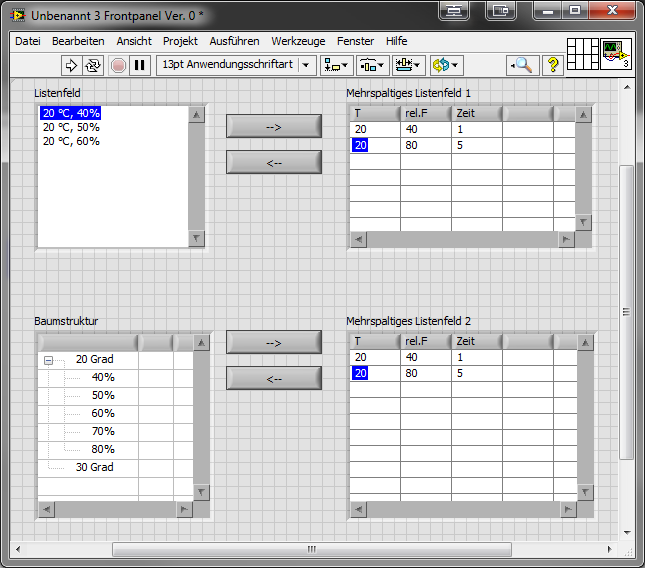Select list entry 20 °C, 50%
Screen dimensions: 645x568
(x=71, y=127)
